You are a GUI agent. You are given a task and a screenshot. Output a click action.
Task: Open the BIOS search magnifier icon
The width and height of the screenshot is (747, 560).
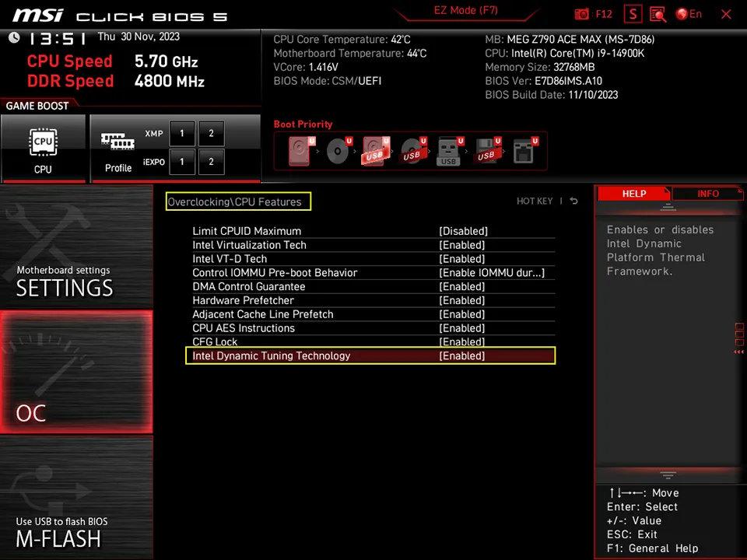(658, 14)
